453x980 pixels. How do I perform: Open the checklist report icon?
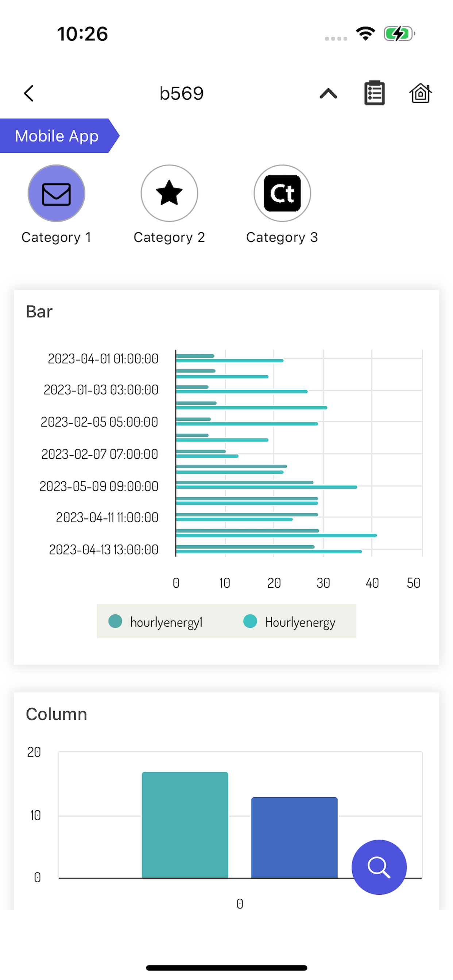[374, 93]
